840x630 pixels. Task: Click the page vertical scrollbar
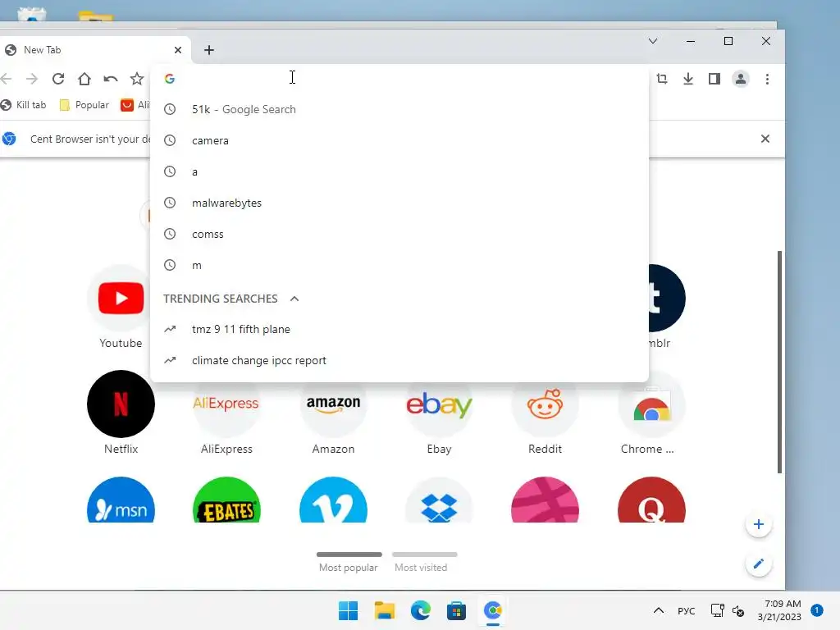click(x=779, y=362)
